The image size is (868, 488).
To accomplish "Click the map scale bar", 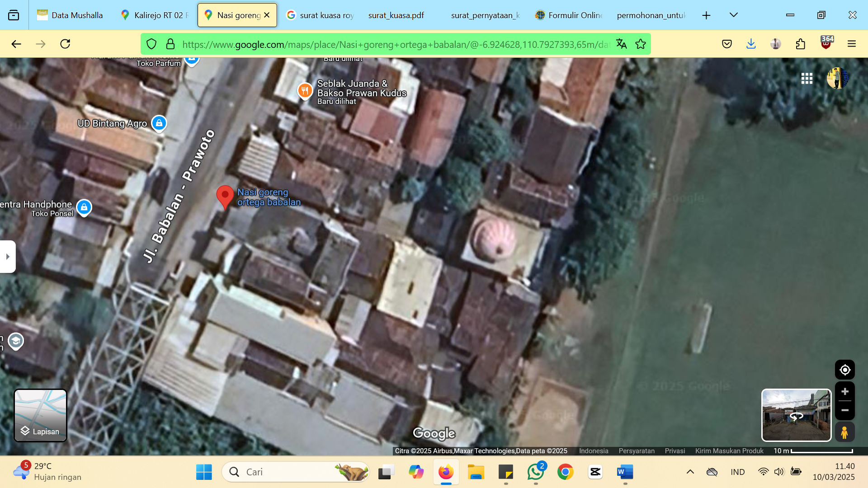I will tap(813, 451).
